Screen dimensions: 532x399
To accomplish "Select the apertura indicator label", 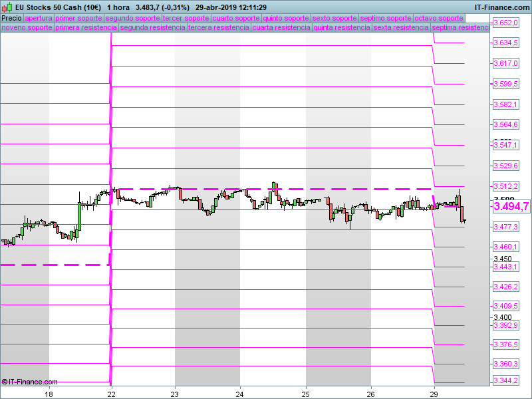I will [38, 19].
